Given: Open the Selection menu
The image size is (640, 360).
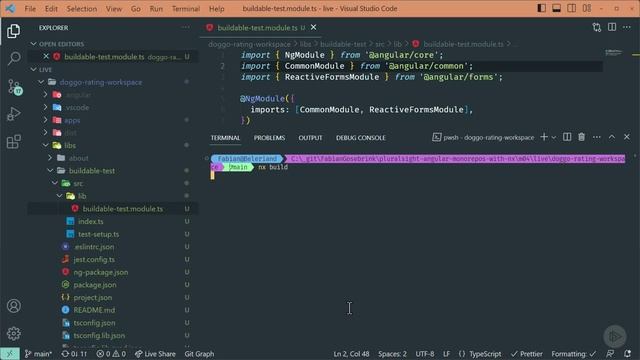Looking at the screenshot, I should (x=82, y=9).
